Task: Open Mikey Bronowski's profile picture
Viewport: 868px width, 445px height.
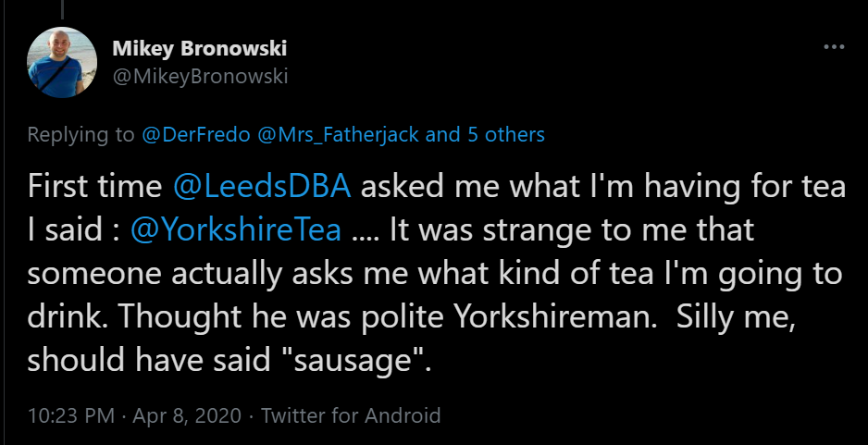Action: point(62,63)
